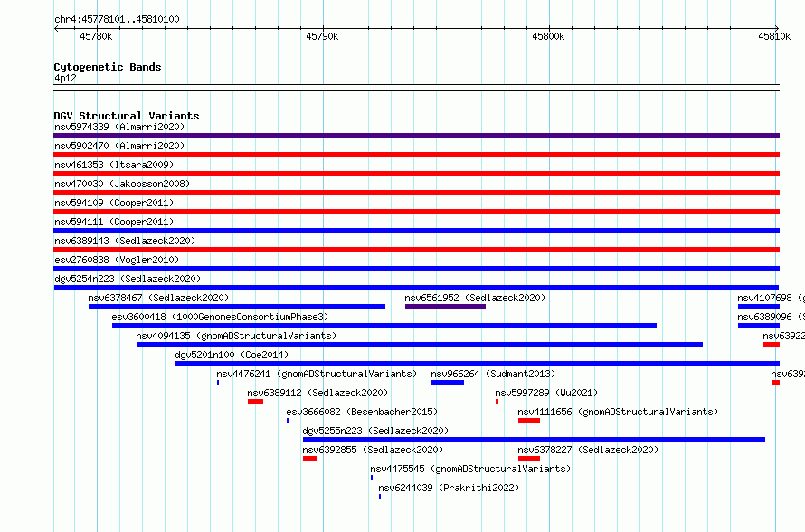
Task: Select the small nsv4476241 variant marker
Action: pos(218,383)
